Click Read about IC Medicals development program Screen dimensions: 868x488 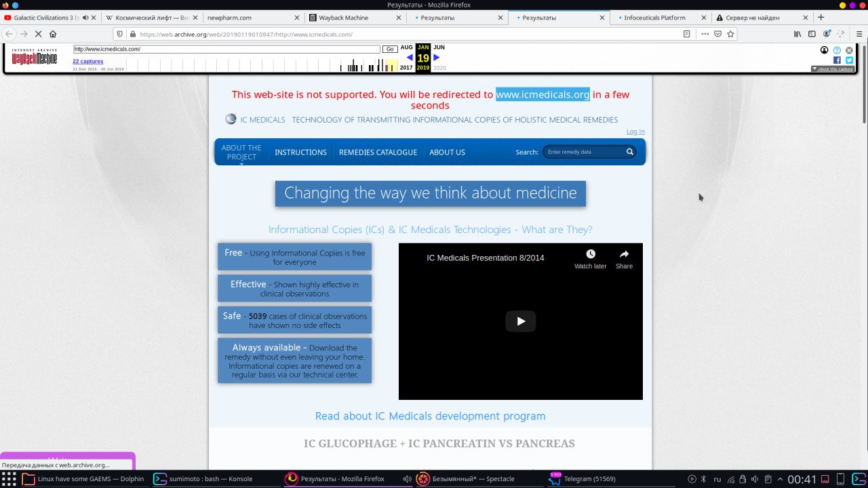pyautogui.click(x=430, y=416)
